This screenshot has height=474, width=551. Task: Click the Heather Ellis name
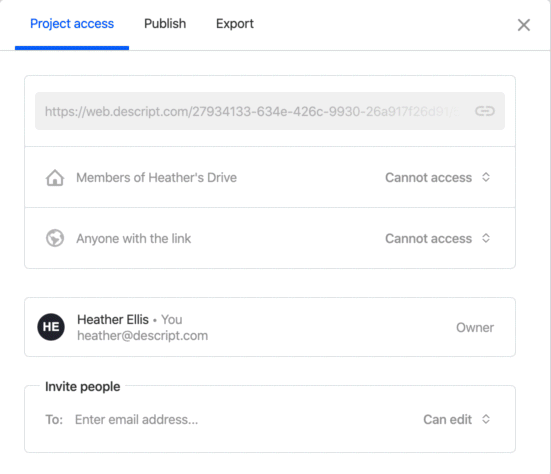[x=113, y=319]
